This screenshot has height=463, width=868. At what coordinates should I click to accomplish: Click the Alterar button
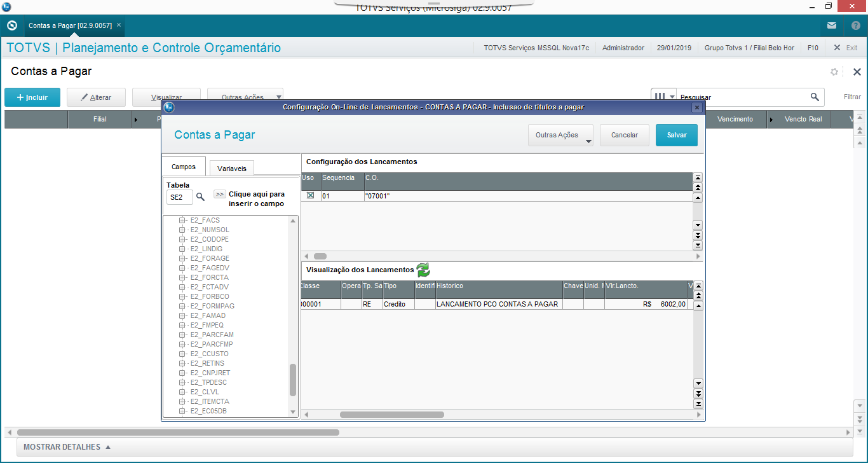click(x=96, y=97)
